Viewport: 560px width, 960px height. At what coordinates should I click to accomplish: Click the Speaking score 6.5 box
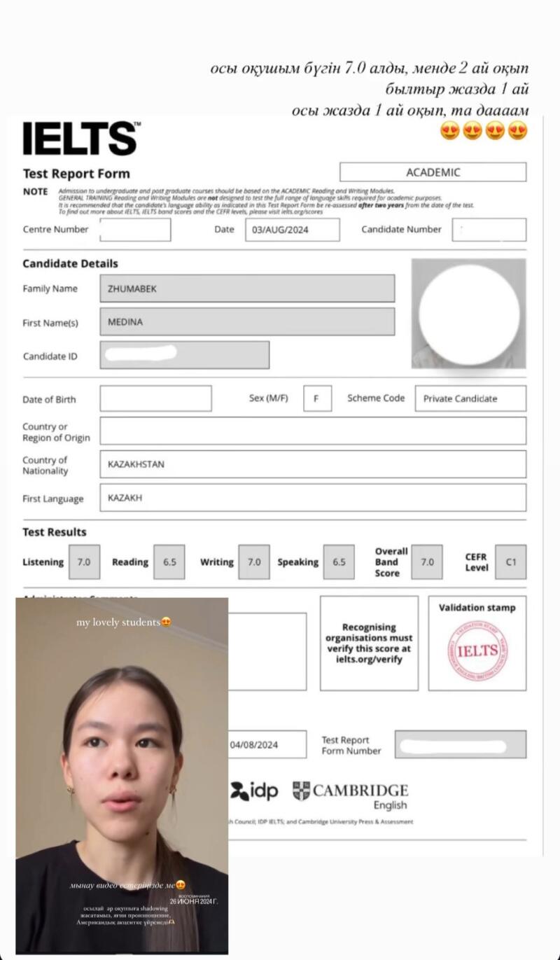(339, 562)
